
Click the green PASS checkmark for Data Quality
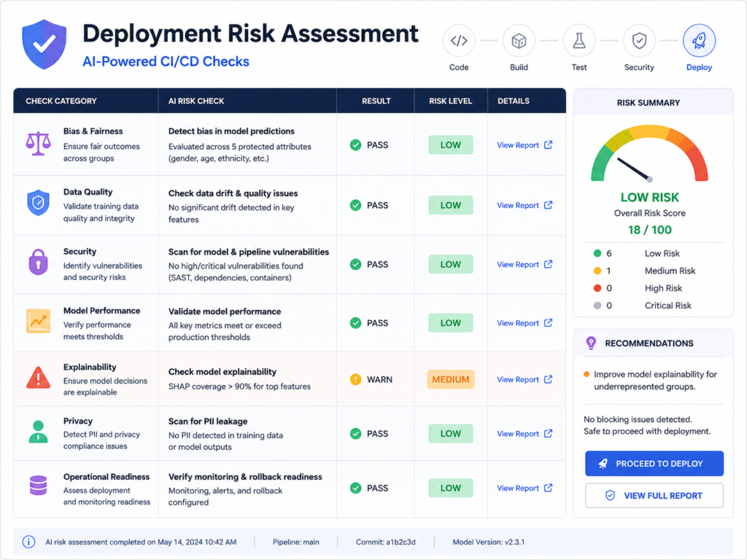[355, 205]
